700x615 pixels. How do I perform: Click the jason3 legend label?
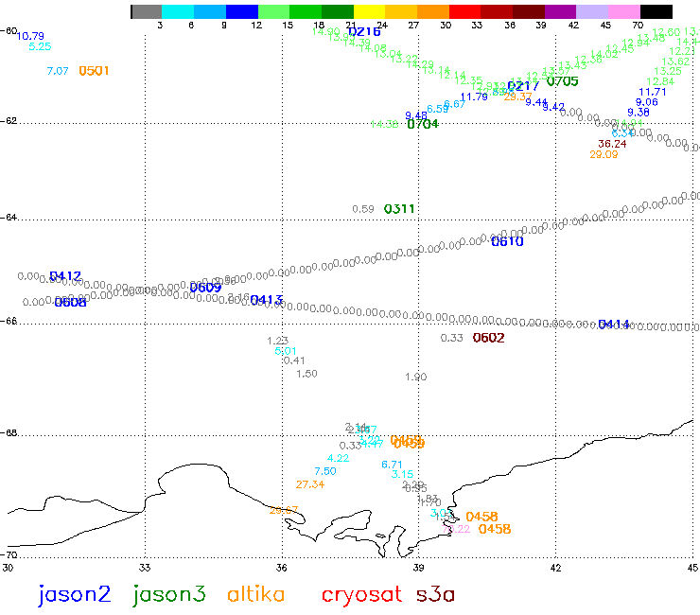(x=169, y=595)
